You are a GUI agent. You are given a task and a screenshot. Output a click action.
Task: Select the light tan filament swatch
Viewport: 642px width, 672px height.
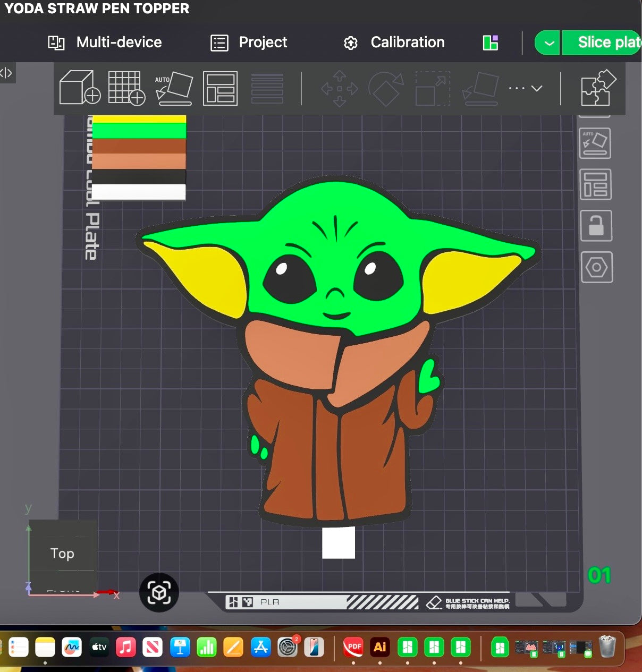point(139,161)
